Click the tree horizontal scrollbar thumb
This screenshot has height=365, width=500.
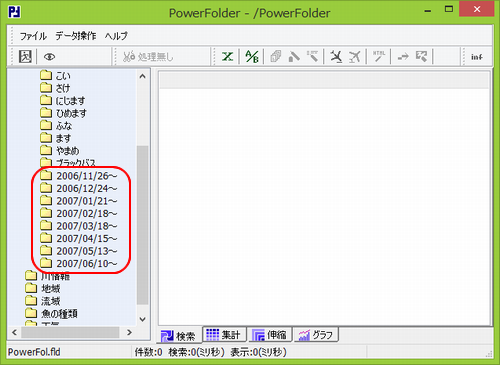click(70, 332)
